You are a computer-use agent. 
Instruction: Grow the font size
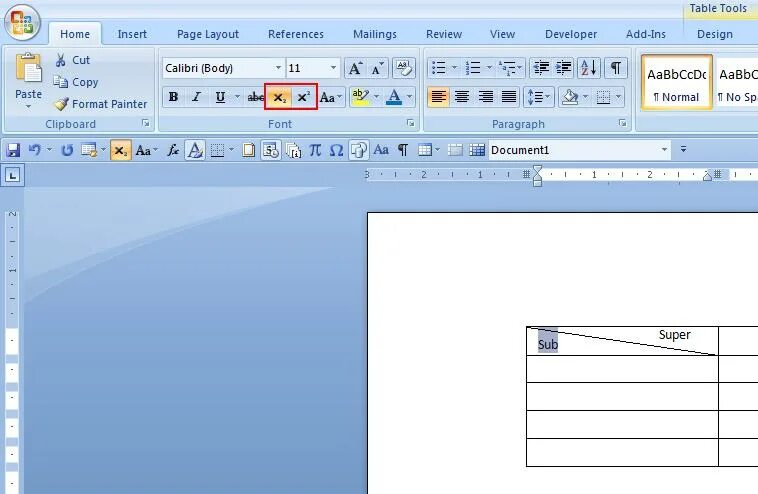click(x=355, y=68)
